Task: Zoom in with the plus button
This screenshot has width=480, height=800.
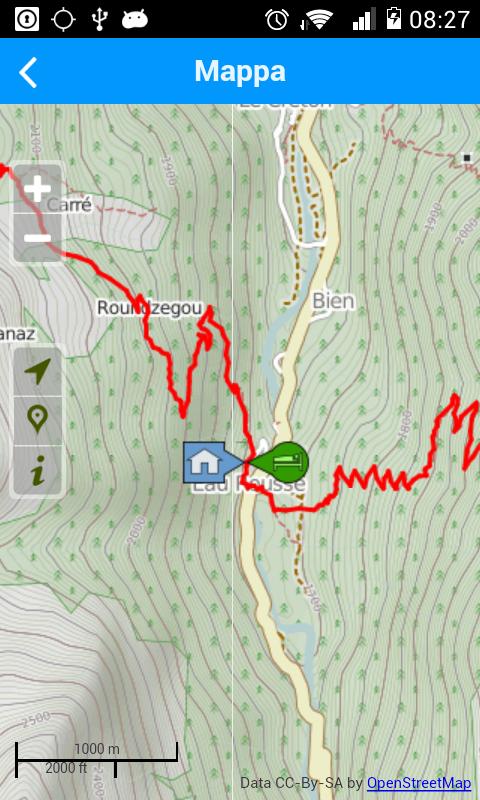Action: [x=38, y=189]
